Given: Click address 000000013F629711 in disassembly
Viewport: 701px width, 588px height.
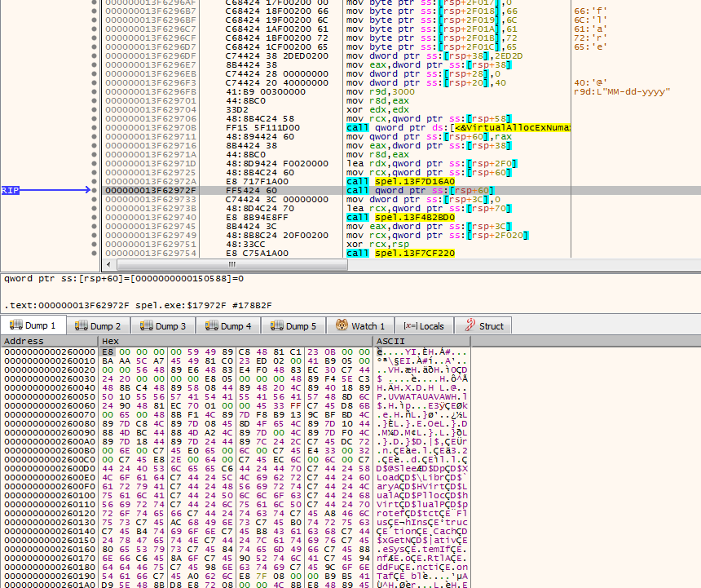Looking at the screenshot, I should click(151, 137).
